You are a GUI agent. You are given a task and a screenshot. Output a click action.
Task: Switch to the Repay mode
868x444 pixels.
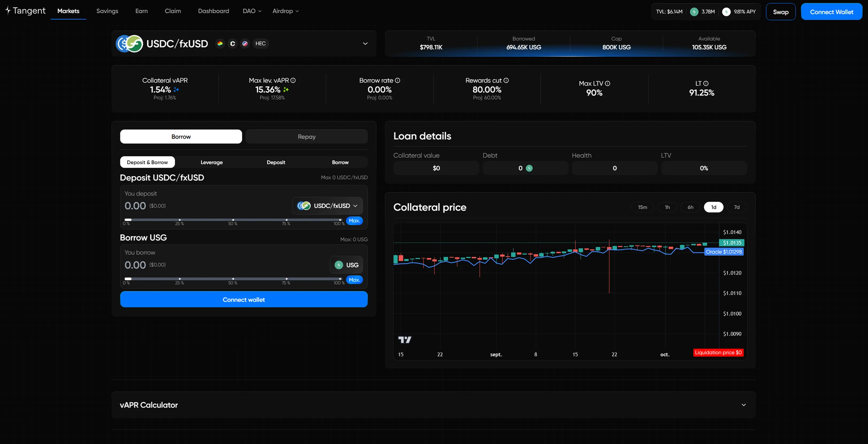point(307,137)
